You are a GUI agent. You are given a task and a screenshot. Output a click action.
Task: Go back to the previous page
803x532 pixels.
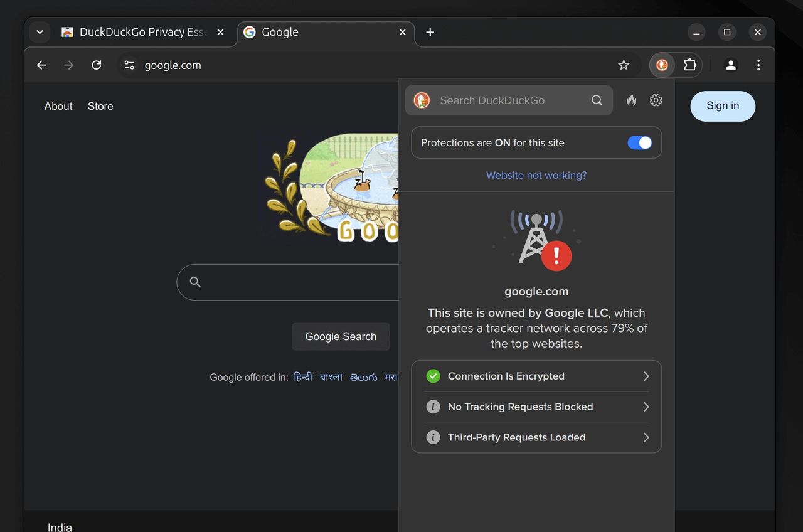point(41,65)
